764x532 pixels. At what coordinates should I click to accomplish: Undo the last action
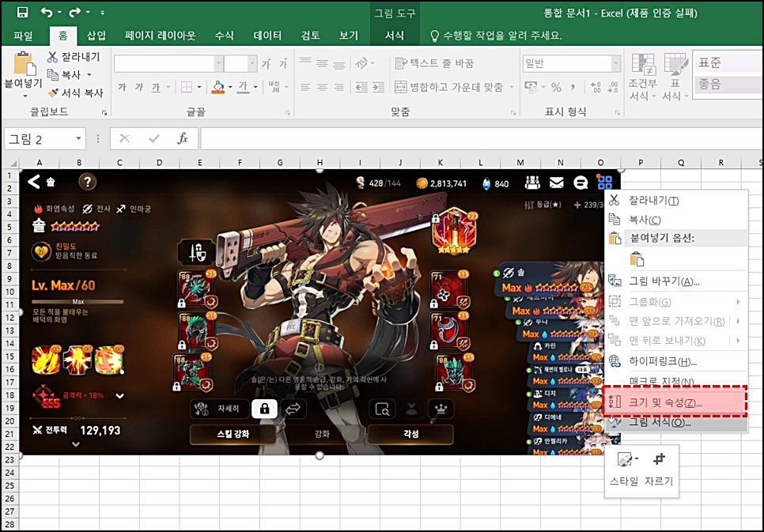[x=47, y=12]
